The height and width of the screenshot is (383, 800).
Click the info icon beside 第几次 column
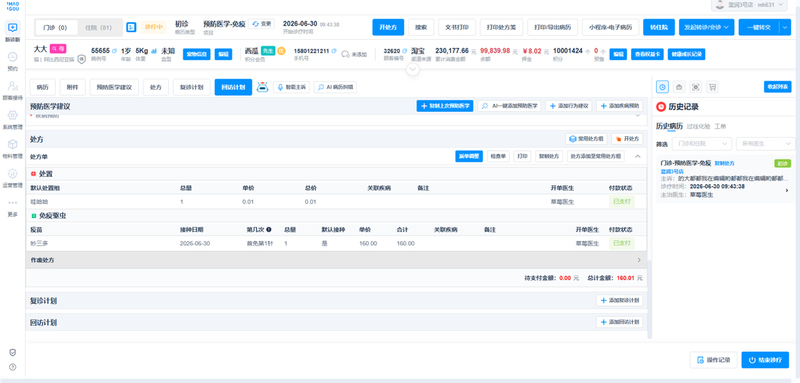pyautogui.click(x=268, y=229)
